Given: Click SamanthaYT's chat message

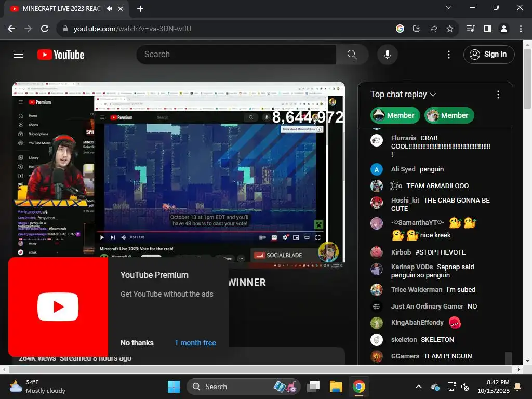Looking at the screenshot, I should (434, 229).
